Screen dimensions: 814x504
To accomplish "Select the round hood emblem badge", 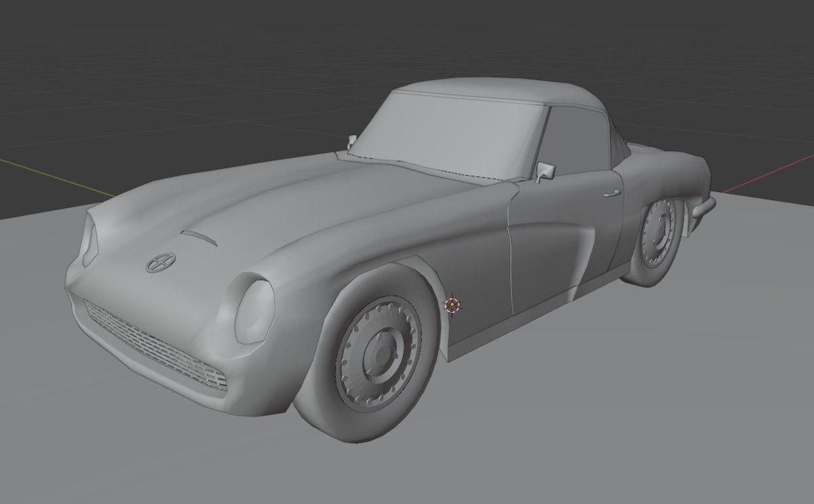I will click(161, 263).
